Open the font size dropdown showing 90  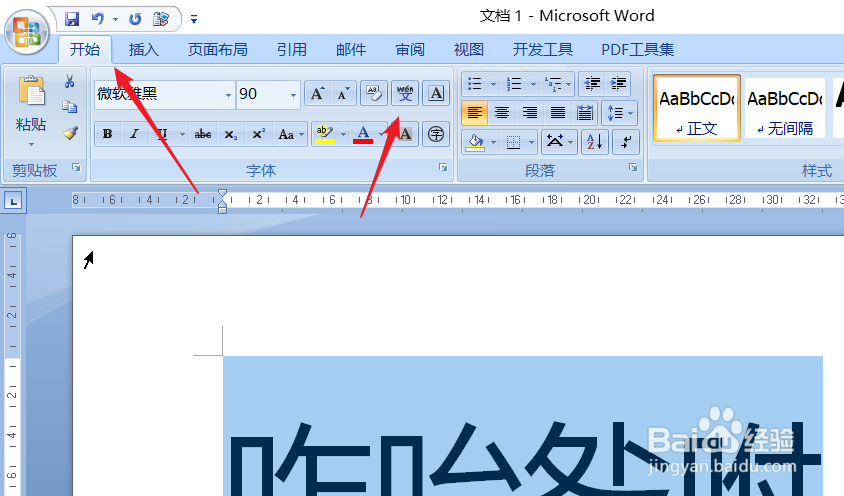[293, 95]
